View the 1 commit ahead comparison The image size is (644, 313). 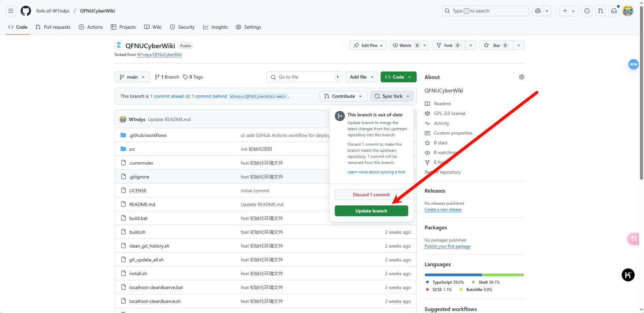coord(170,96)
